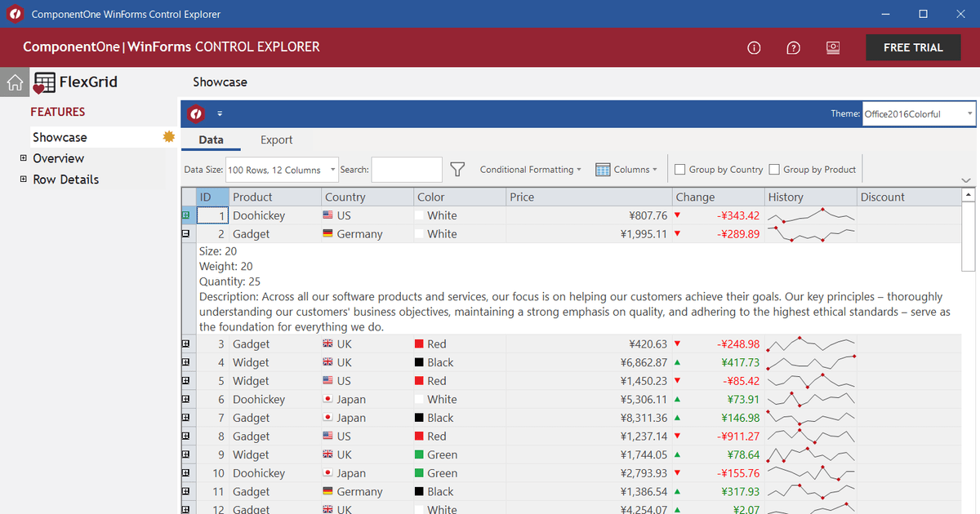980x514 pixels.
Task: Click inside the Search input field
Action: point(407,170)
